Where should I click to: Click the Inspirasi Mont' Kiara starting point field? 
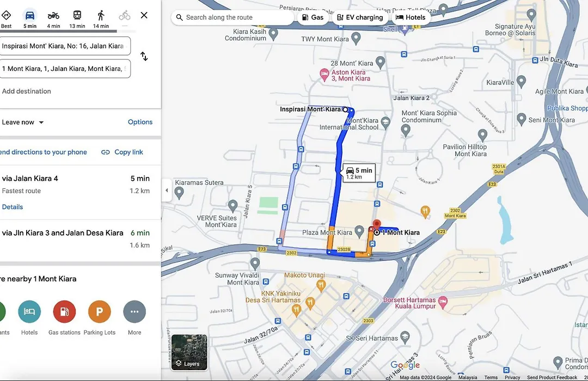(65, 46)
